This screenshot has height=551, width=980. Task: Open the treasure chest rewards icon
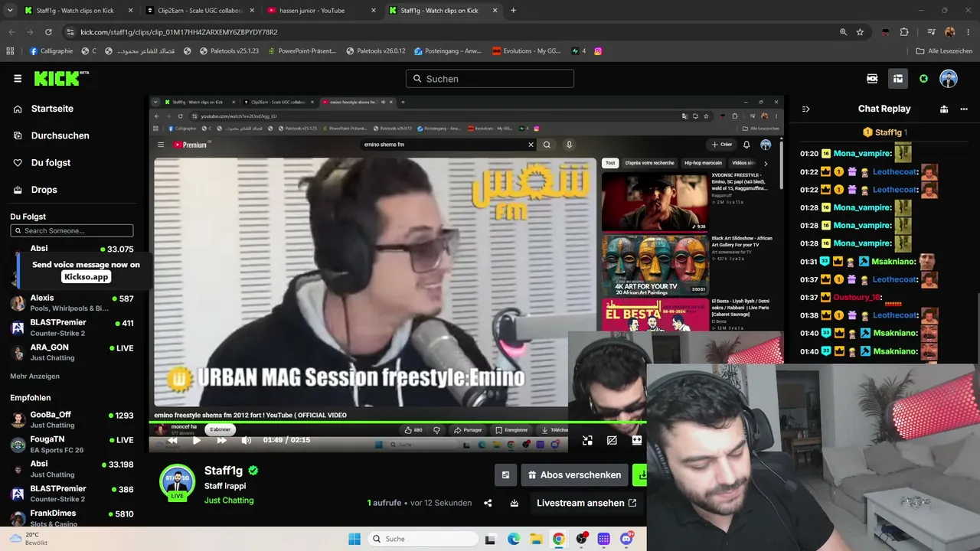898,79
